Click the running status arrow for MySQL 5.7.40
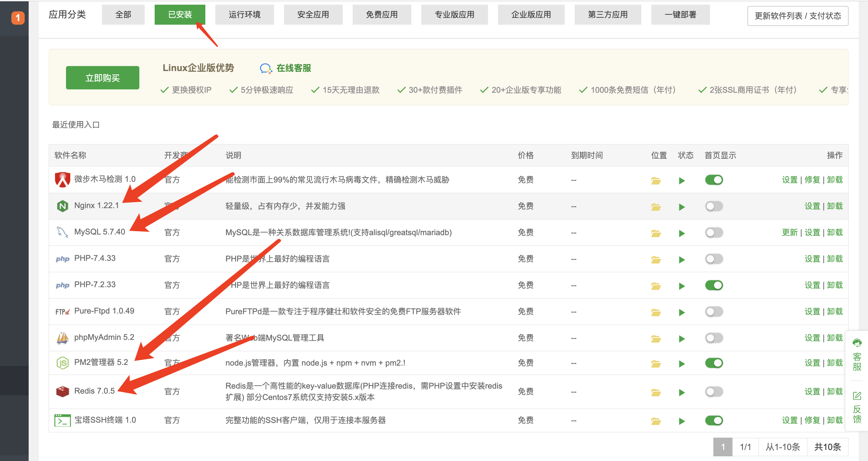The height and width of the screenshot is (461, 868). point(682,233)
